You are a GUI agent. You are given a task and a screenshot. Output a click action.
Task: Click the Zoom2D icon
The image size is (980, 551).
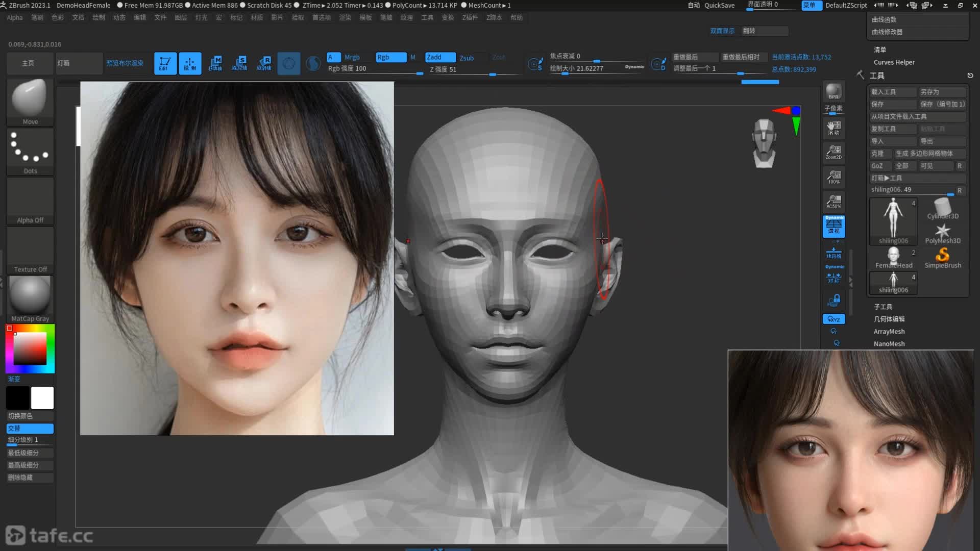pyautogui.click(x=834, y=152)
